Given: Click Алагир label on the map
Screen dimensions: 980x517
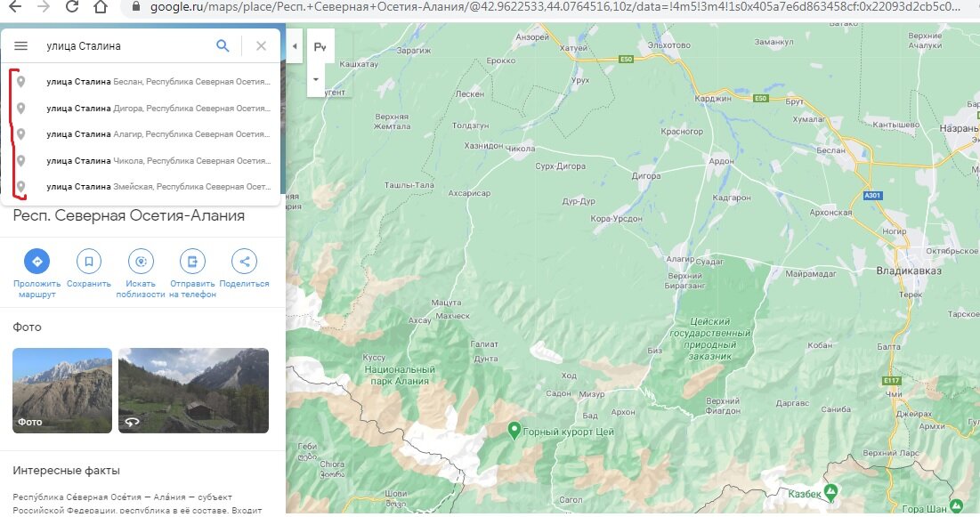Looking at the screenshot, I should click(680, 259).
